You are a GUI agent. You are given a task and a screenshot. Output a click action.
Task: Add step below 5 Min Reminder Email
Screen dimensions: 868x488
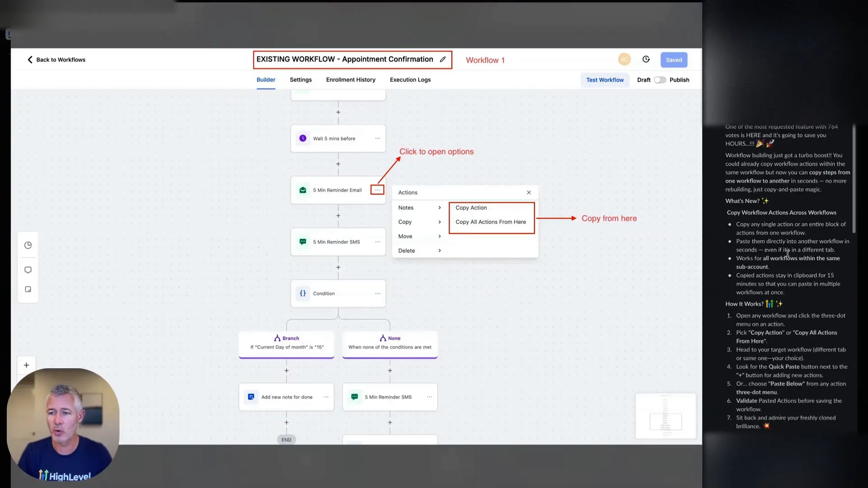click(x=338, y=216)
